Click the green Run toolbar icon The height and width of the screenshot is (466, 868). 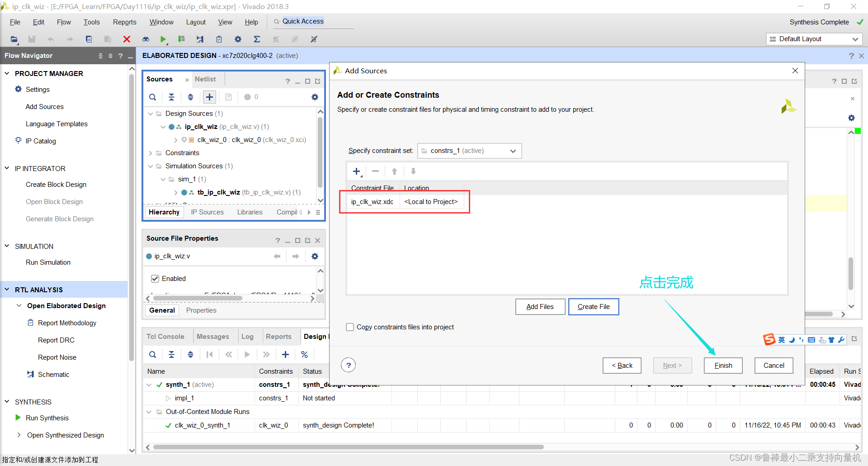(x=163, y=39)
